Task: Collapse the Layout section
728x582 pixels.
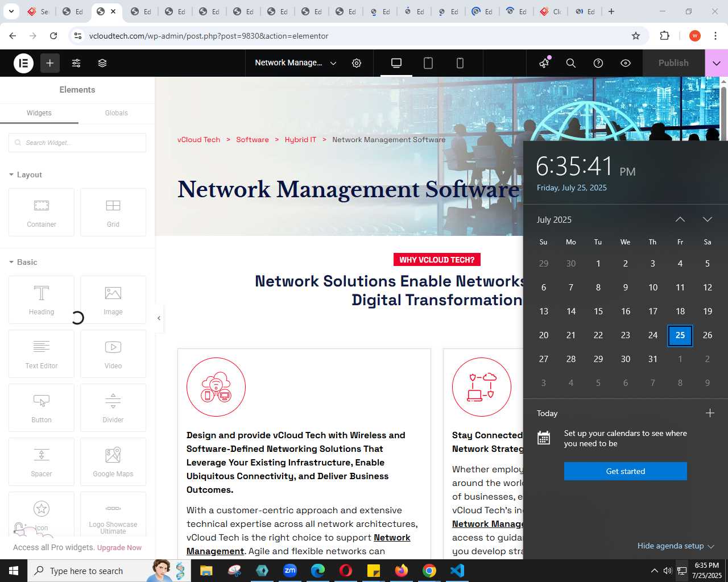Action: click(x=26, y=174)
